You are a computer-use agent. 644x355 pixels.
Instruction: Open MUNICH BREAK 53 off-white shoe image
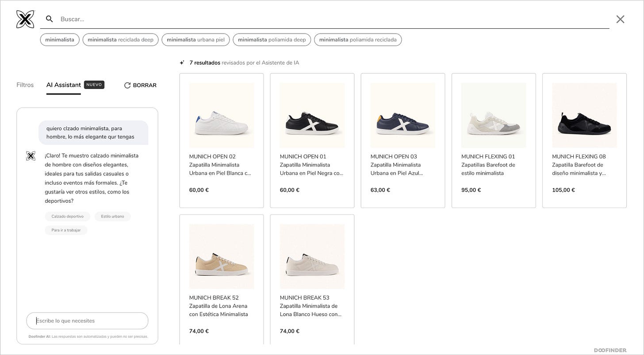312,256
